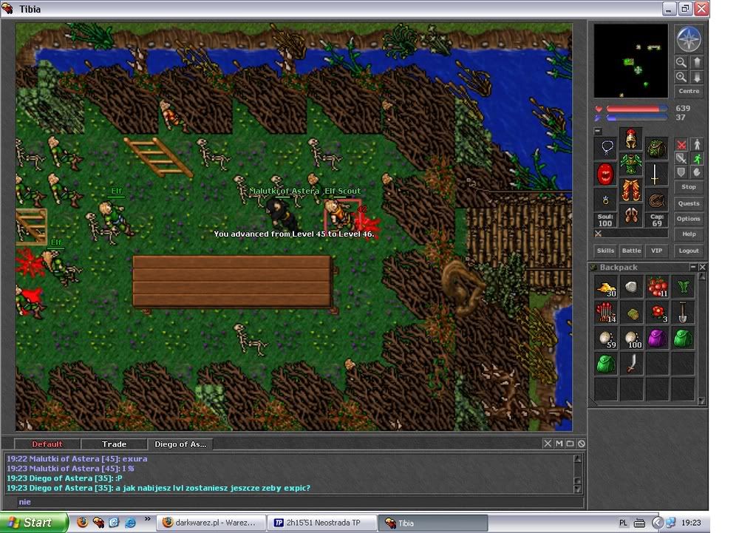
Task: Enable balanced fighting mode
Action: click(x=681, y=158)
